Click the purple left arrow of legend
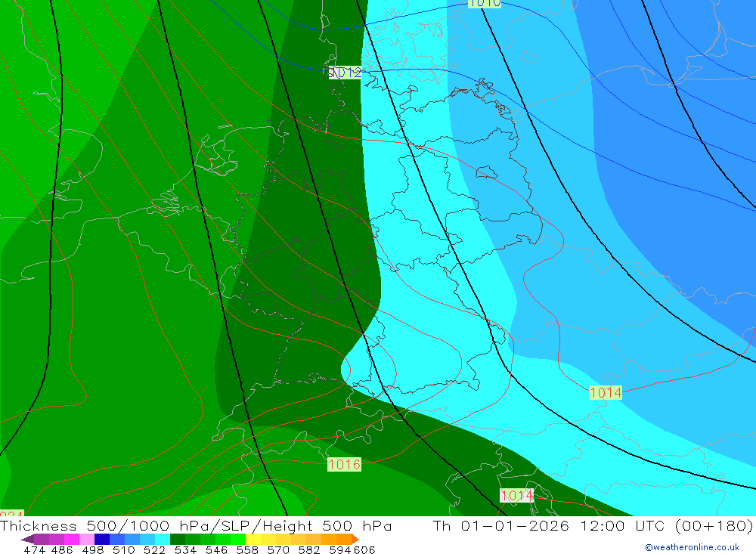 pos(27,539)
